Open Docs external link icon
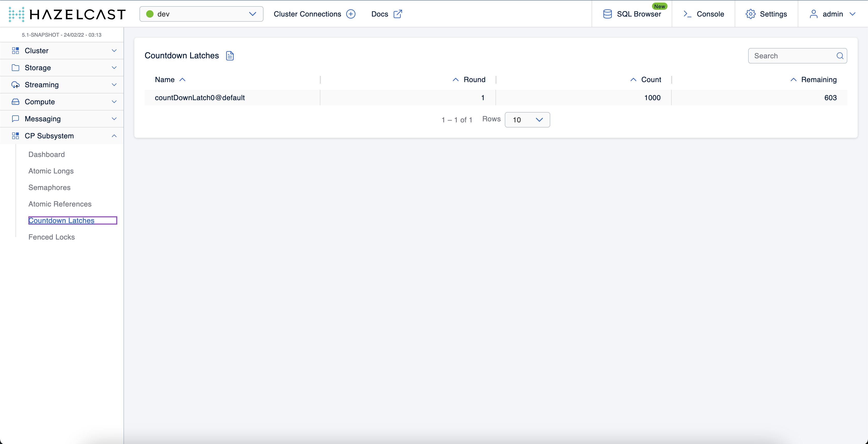This screenshot has height=444, width=868. tap(398, 14)
